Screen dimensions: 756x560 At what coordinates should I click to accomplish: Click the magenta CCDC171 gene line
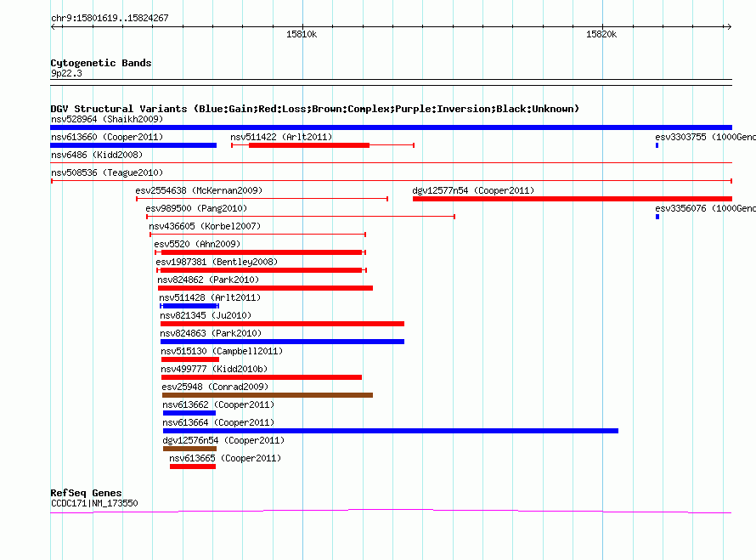[391, 512]
